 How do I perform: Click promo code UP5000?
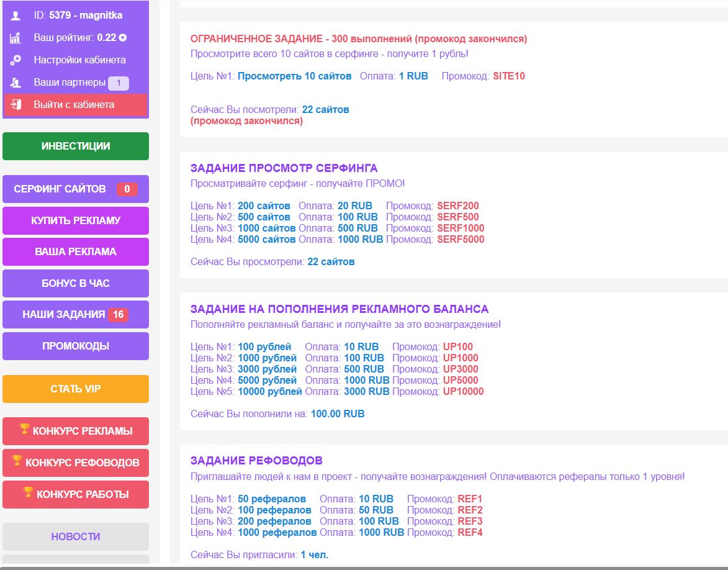[x=461, y=381]
